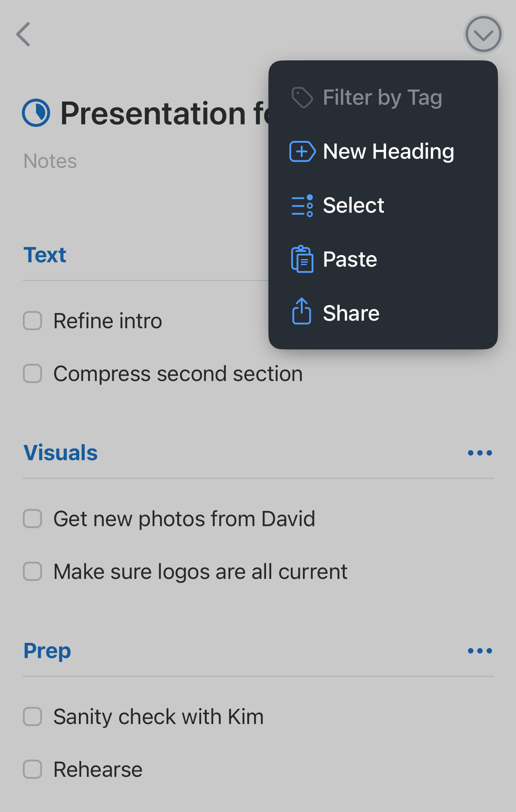Tap the back chevron arrow
516x812 pixels.
point(24,34)
